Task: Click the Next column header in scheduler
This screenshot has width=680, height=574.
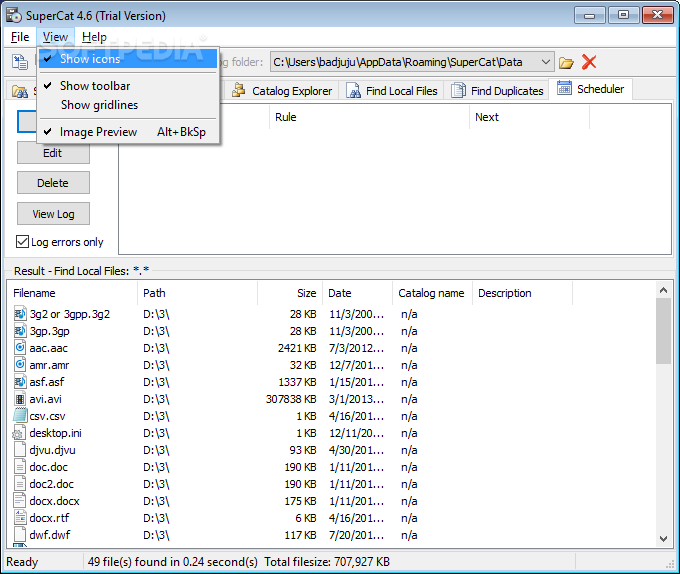Action: point(530,117)
